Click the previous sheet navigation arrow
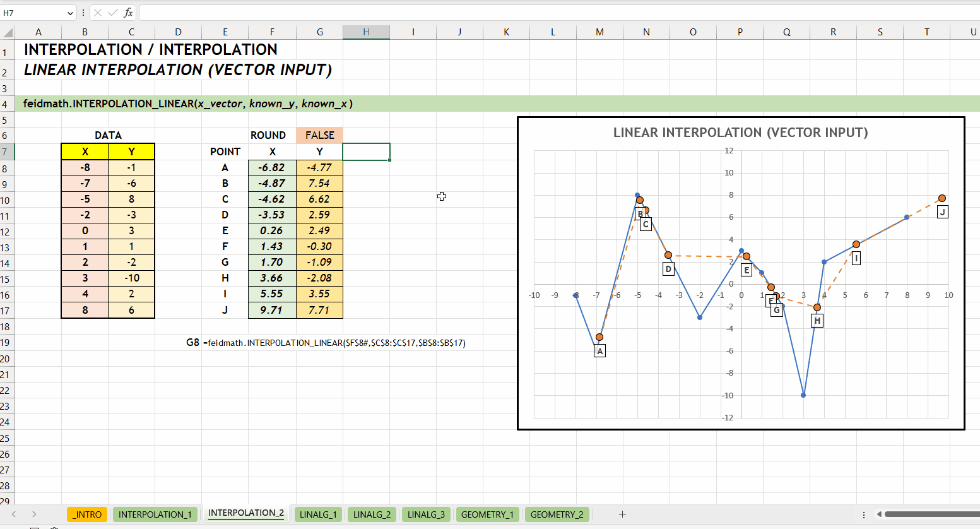 coord(14,514)
